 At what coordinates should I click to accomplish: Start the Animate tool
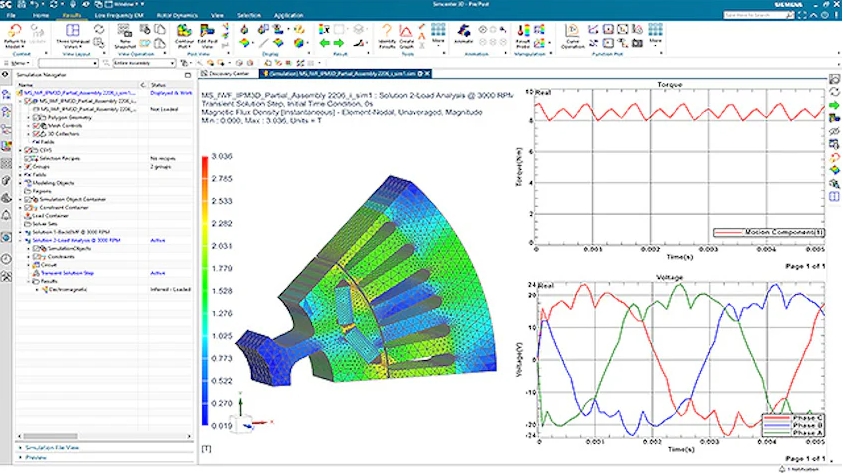click(x=464, y=32)
